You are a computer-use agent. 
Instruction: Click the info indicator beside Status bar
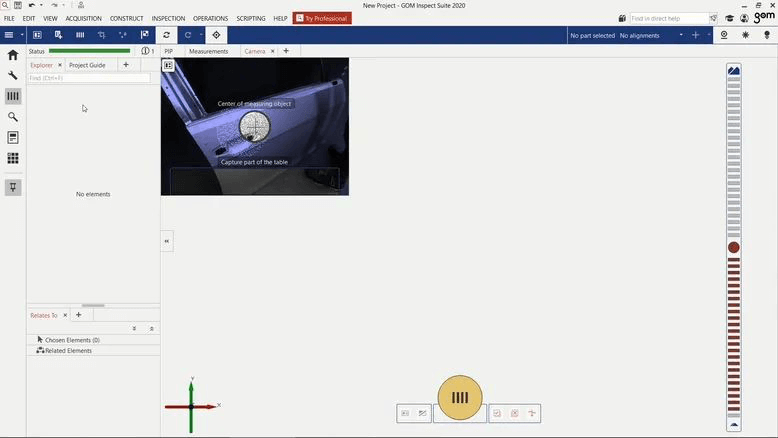(147, 51)
